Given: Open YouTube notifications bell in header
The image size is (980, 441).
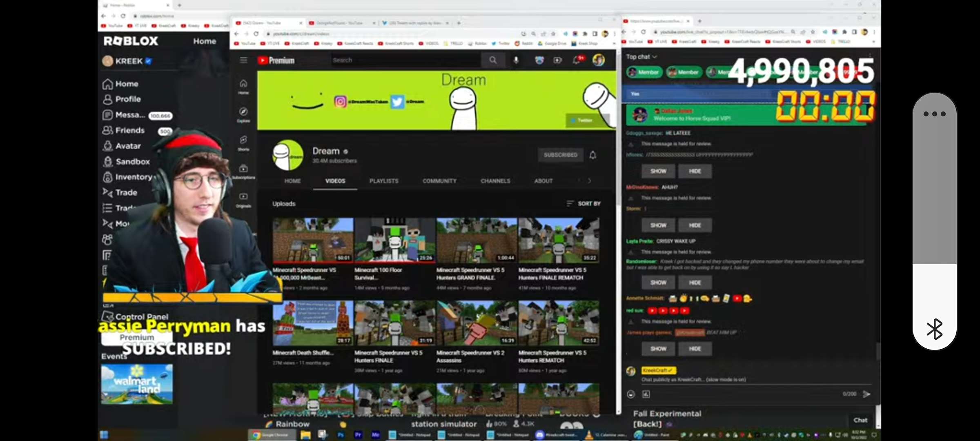Looking at the screenshot, I should point(577,60).
